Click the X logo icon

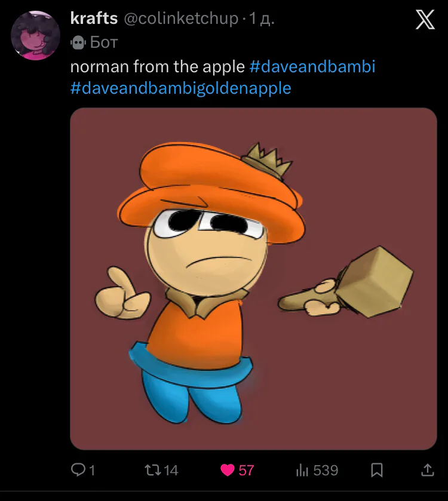coord(425,21)
